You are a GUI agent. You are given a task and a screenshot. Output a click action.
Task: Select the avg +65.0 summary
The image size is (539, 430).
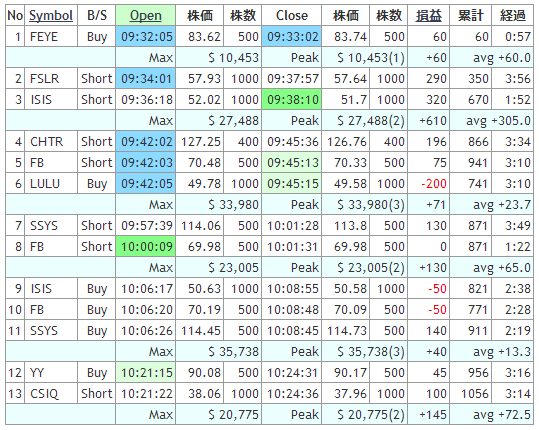click(x=502, y=267)
